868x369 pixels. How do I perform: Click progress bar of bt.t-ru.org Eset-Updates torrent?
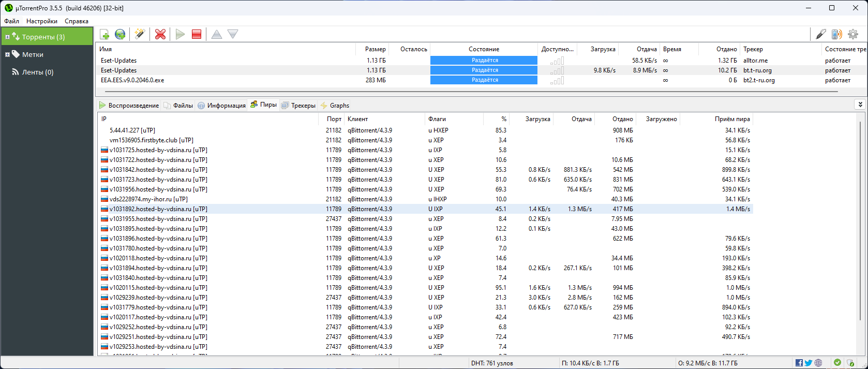tap(484, 70)
